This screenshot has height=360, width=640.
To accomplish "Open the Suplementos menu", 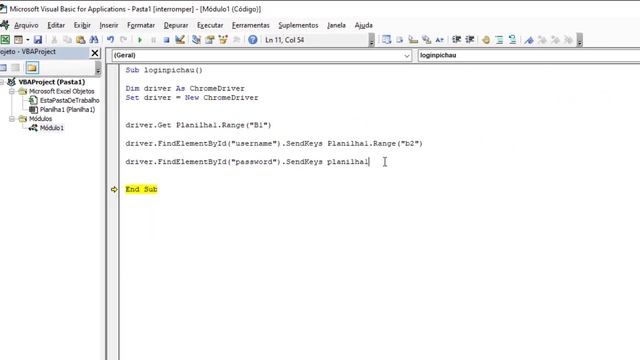I will coord(298,25).
